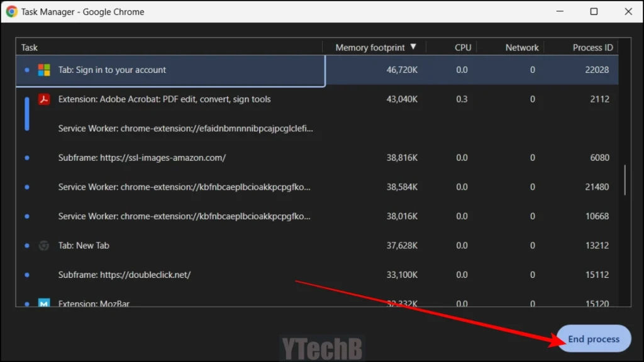This screenshot has width=644, height=362.
Task: Select the 'Tab: Sign in to your account' row
Action: point(317,70)
